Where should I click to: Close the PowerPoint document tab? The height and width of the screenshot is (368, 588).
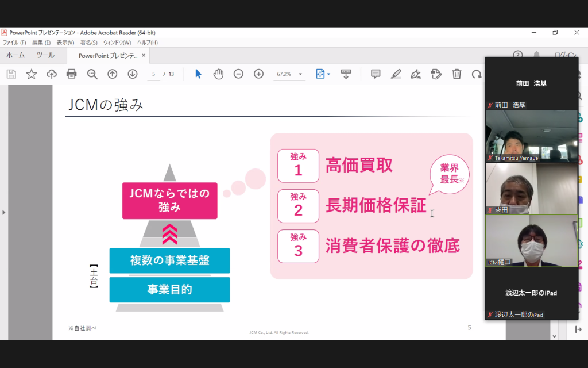[x=143, y=55]
